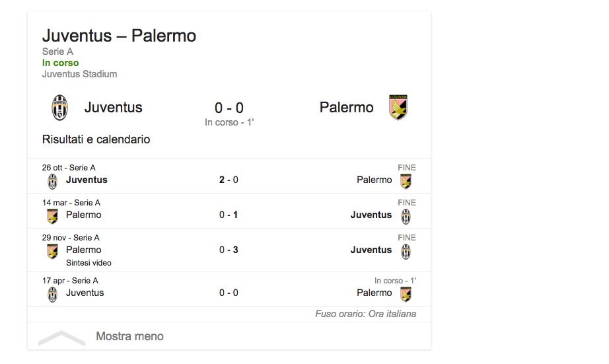Click the large Juventus crest in header
This screenshot has width=609, height=364.
click(x=59, y=108)
